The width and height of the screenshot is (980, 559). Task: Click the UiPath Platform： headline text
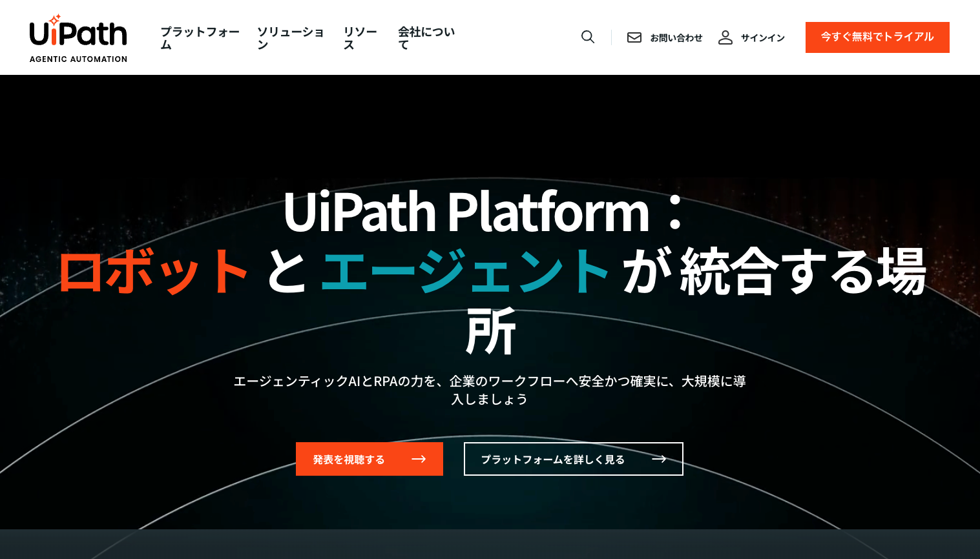[x=483, y=212]
